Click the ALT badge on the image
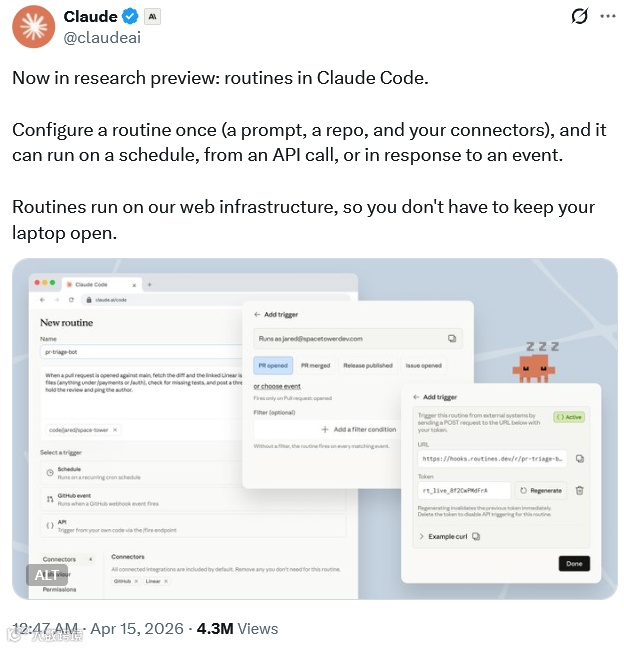This screenshot has width=624, height=648. coord(47,575)
